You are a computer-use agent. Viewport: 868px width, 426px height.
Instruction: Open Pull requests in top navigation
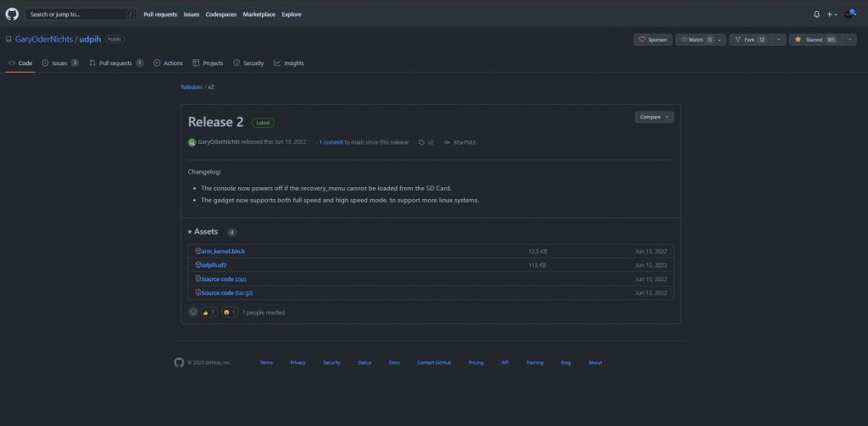pos(160,14)
